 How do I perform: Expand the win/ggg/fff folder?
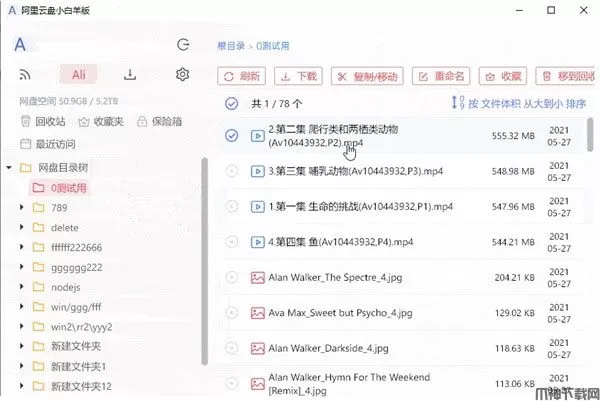tap(21, 306)
